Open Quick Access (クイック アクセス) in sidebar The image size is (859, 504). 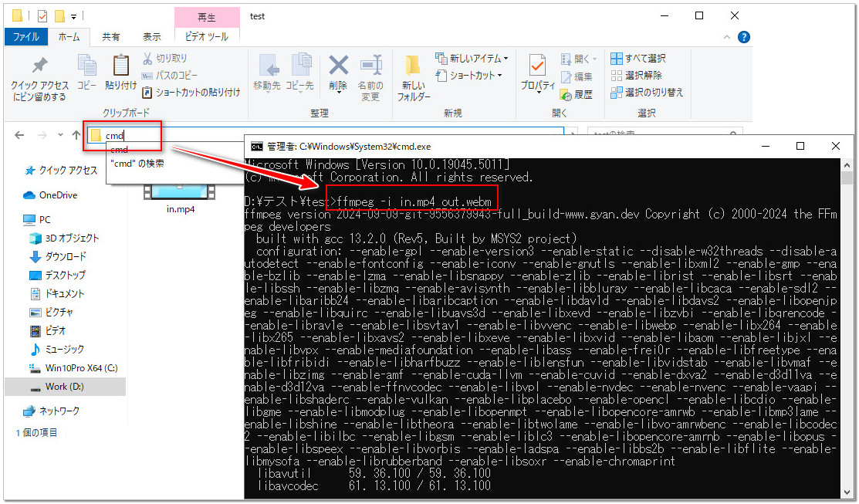click(x=62, y=171)
